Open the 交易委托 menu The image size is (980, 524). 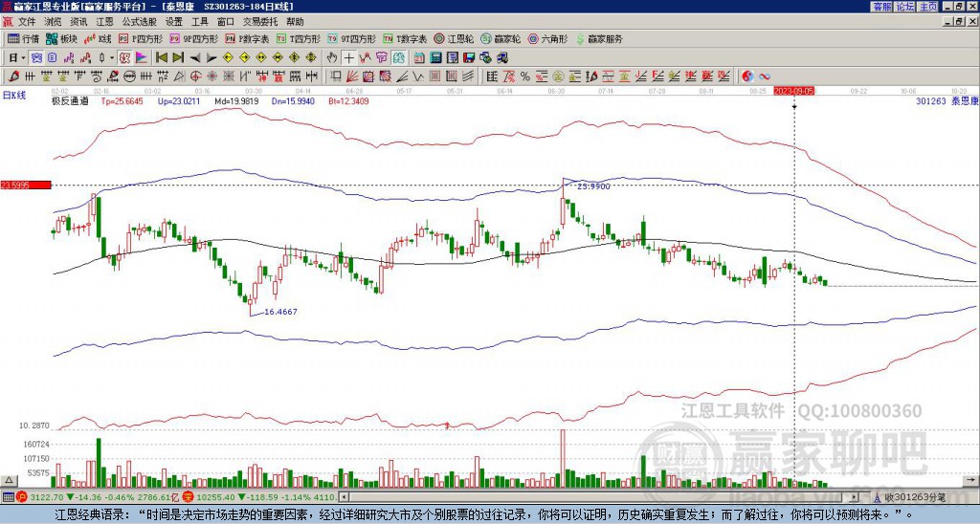click(260, 22)
